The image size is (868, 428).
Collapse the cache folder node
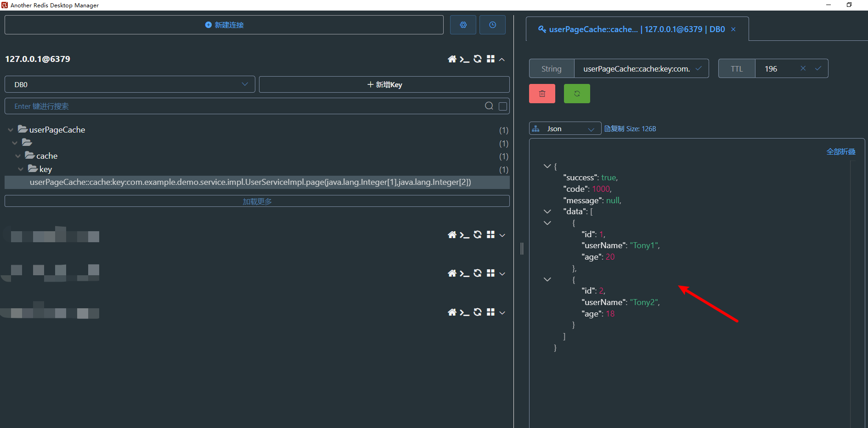[18, 156]
